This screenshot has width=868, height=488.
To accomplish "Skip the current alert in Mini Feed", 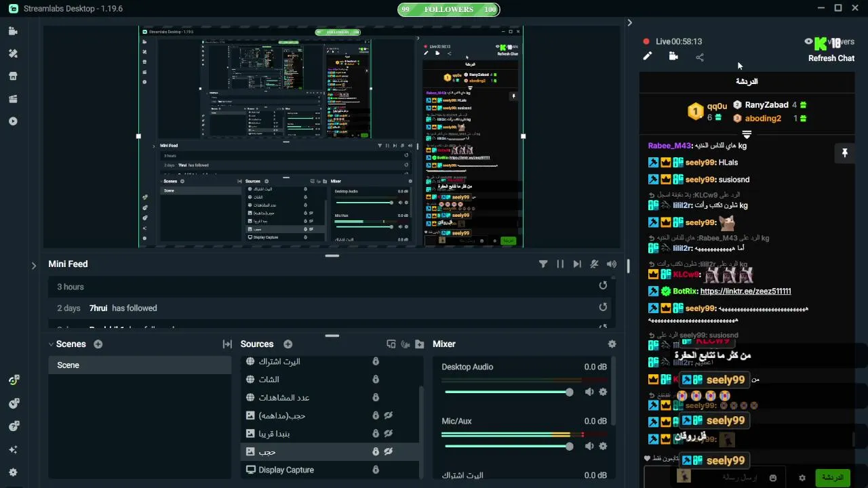I will pos(577,264).
